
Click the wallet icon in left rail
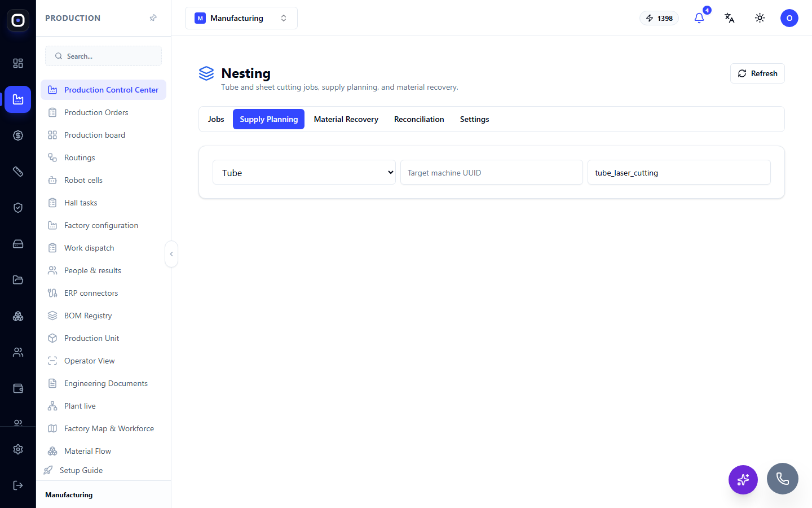pos(18,388)
